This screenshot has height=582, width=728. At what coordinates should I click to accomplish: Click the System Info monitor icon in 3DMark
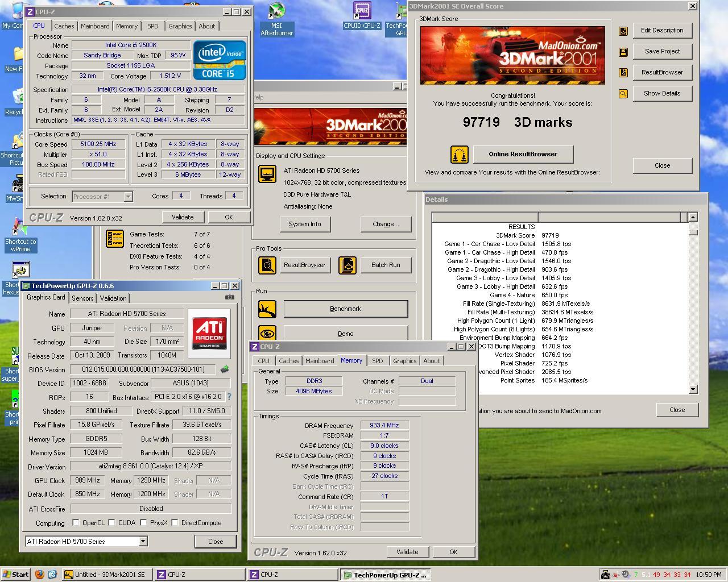coord(267,174)
